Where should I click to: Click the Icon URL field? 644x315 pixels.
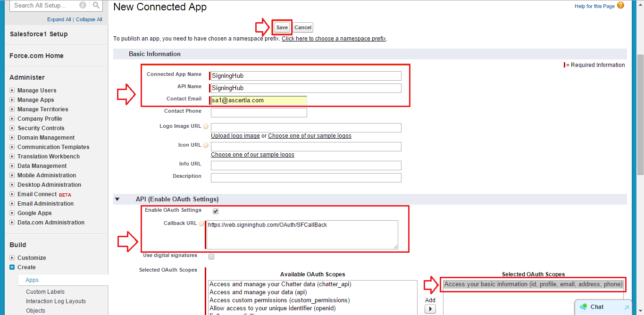306,147
